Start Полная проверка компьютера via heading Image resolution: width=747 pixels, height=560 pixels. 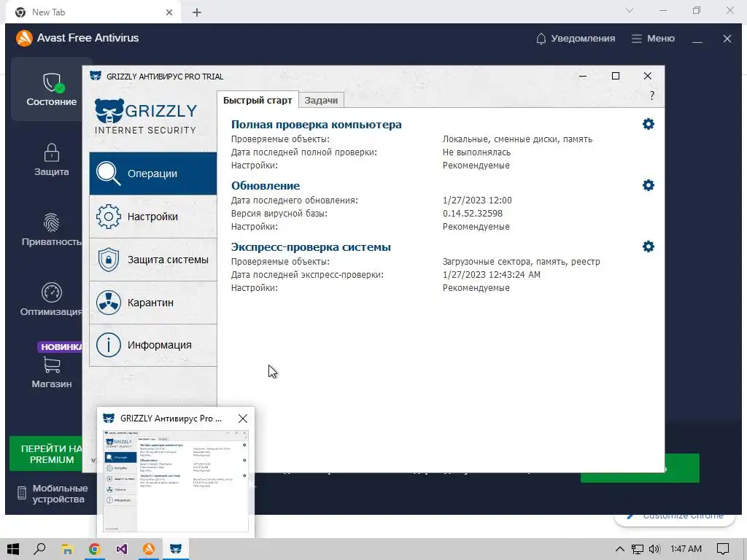pyautogui.click(x=317, y=124)
